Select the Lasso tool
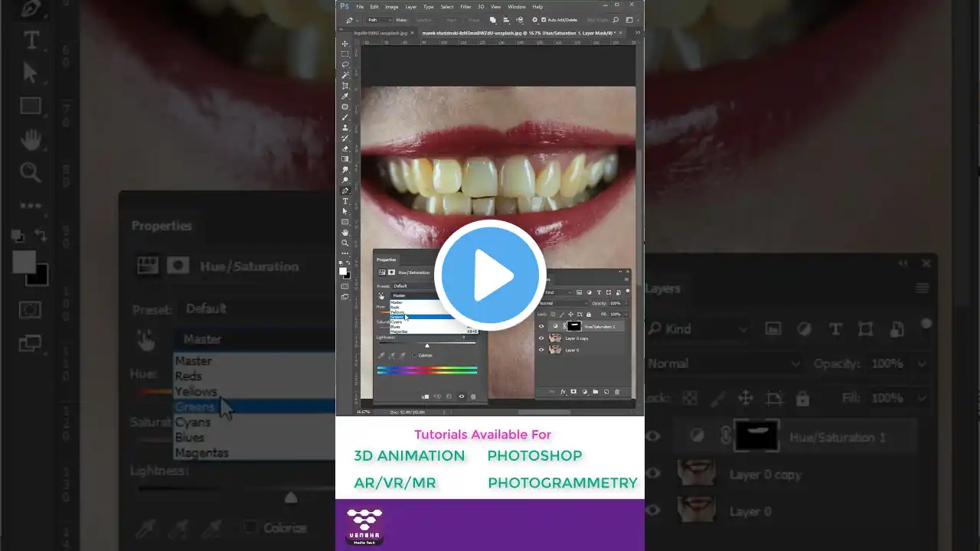This screenshot has height=551, width=980. point(345,65)
